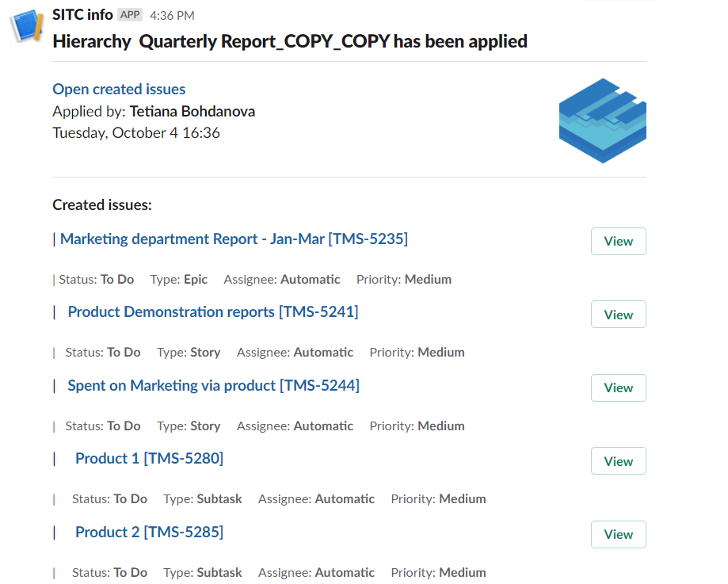Viewport: 728px width, 584px height.
Task: View the TMS-5235 Marketing department Report issue
Action: (x=618, y=242)
